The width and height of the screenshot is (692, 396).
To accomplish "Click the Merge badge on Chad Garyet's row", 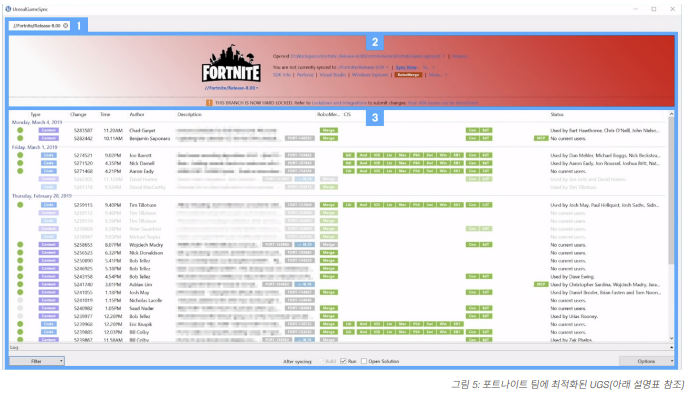I will 328,130.
